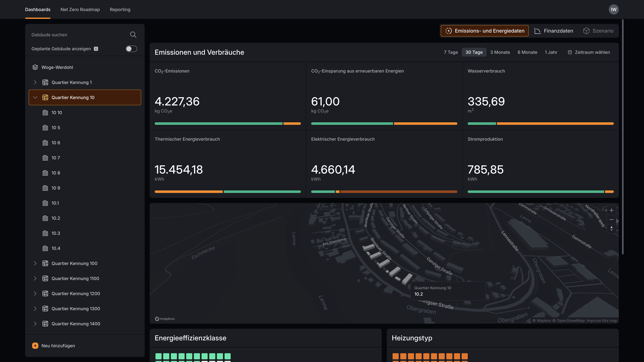Expand Quartier Kennung 1200 chevron
644x362 pixels.
(35, 293)
